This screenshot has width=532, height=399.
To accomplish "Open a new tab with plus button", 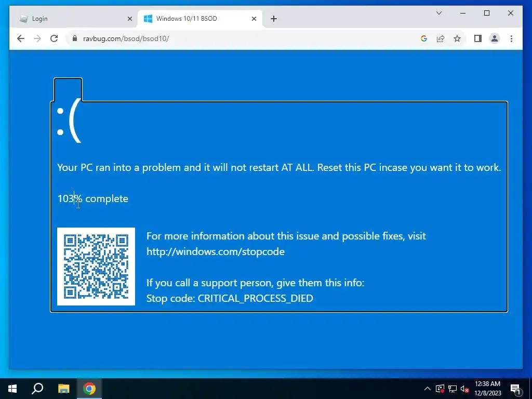I will 274,19.
